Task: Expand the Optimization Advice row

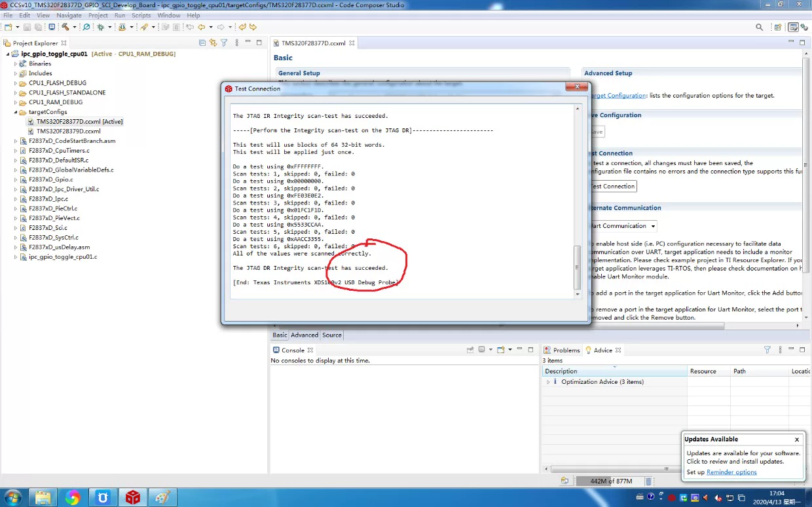Action: click(x=548, y=382)
